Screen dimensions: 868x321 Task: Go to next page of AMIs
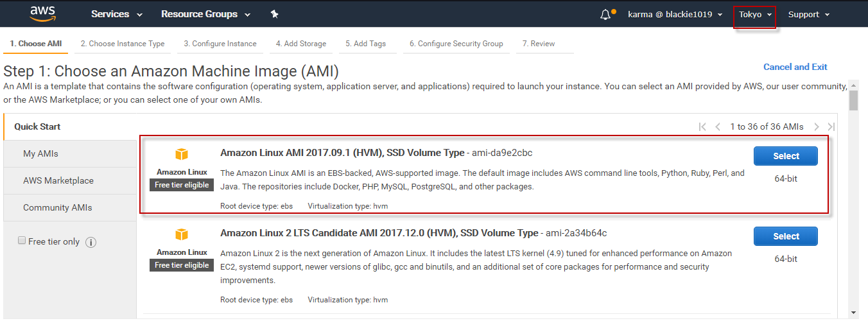pyautogui.click(x=817, y=127)
